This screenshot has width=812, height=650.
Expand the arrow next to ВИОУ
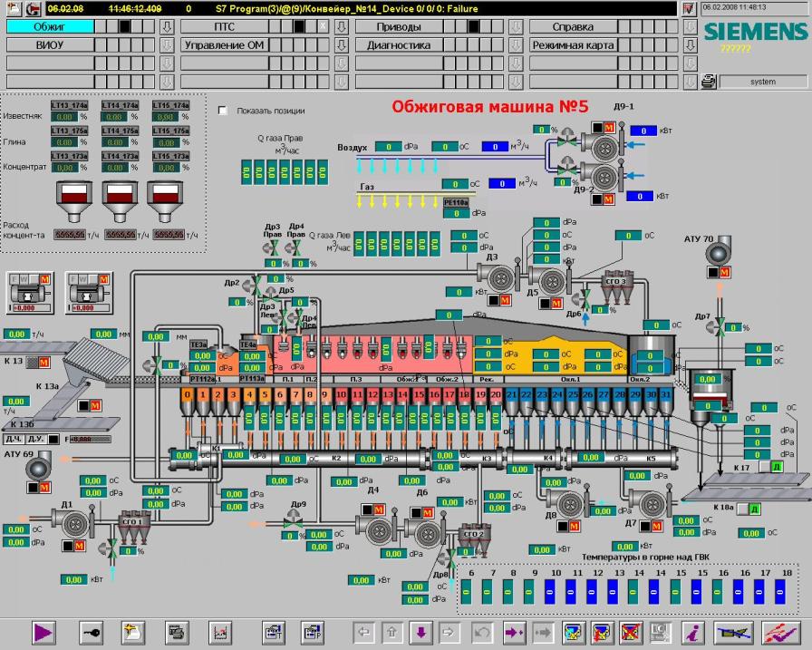click(167, 45)
